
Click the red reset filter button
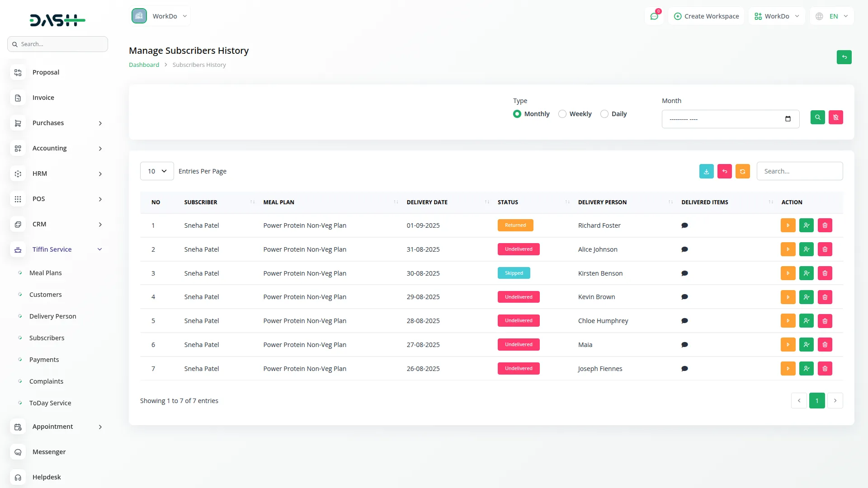tap(835, 117)
